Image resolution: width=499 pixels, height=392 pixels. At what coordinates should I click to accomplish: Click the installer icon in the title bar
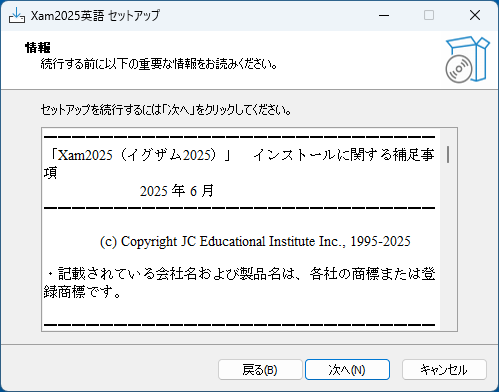click(17, 15)
